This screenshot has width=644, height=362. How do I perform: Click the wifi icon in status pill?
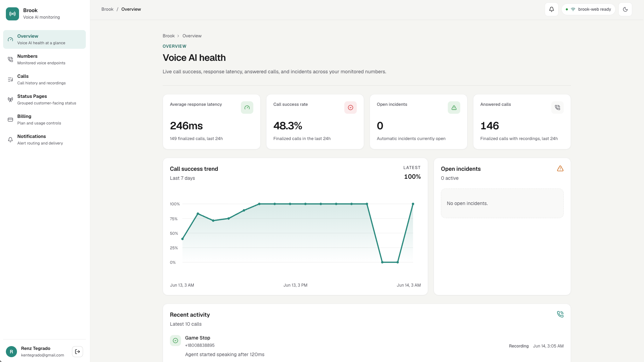(x=573, y=9)
